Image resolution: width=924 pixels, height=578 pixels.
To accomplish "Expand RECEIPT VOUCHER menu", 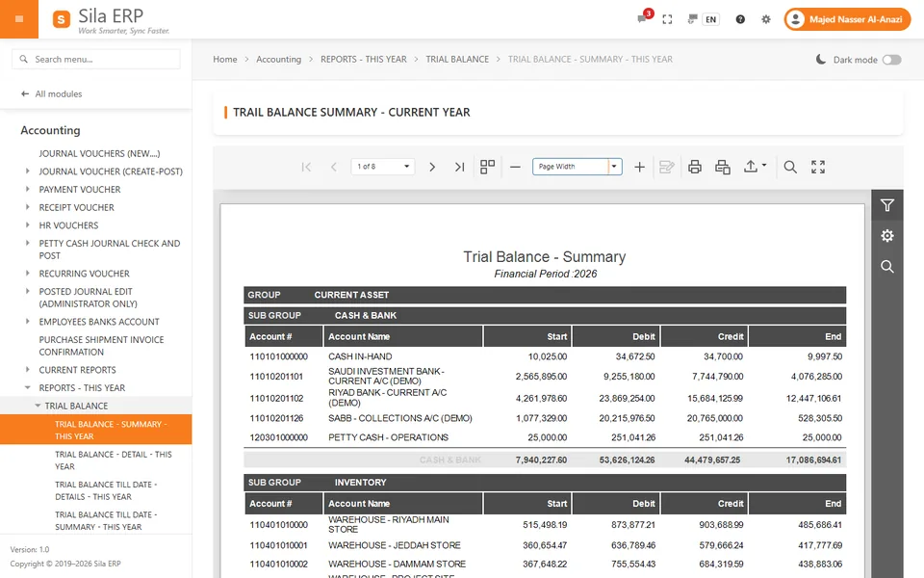I will [28, 207].
